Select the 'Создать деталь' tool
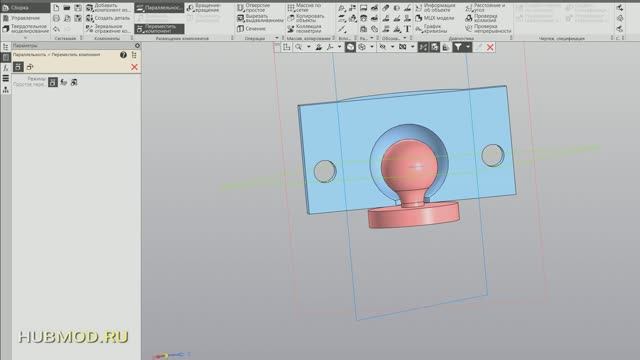Screen dimensions: 640x360 pyautogui.click(x=108, y=18)
